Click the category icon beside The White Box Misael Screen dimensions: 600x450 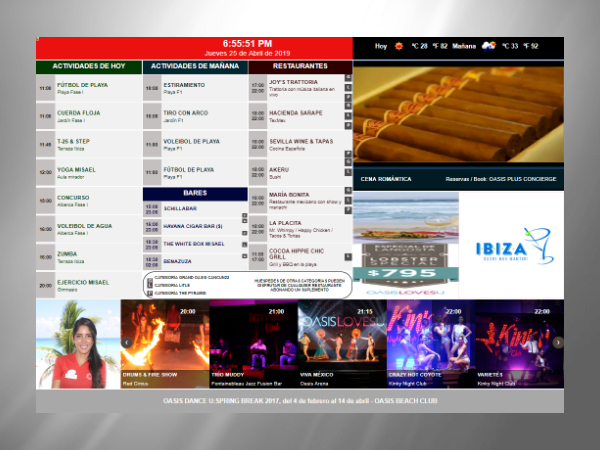[x=245, y=244]
